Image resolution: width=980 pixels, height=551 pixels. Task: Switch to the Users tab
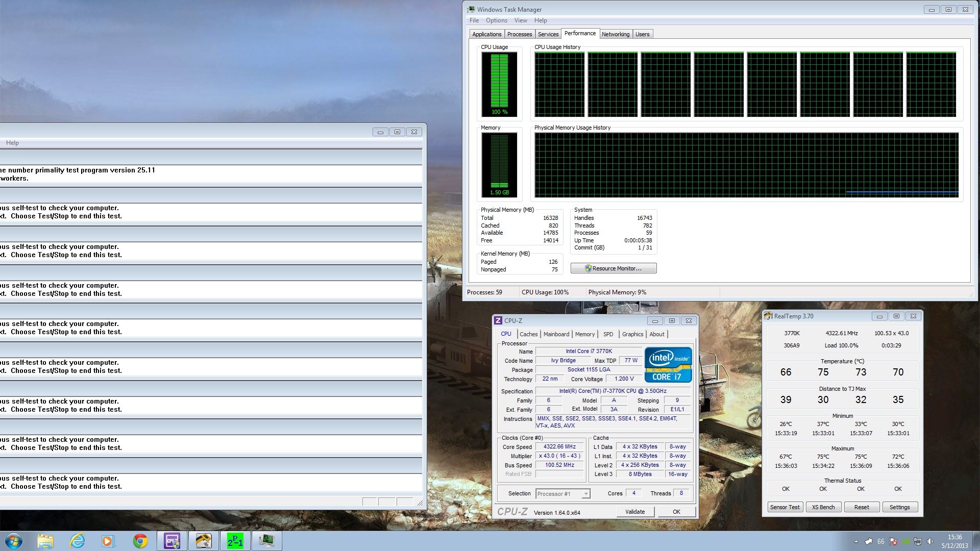coord(643,34)
